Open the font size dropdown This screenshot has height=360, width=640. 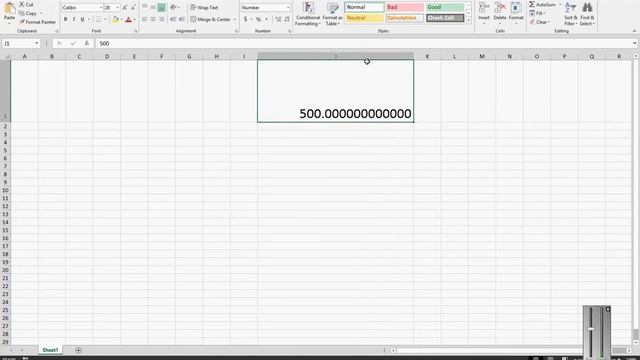tap(118, 8)
